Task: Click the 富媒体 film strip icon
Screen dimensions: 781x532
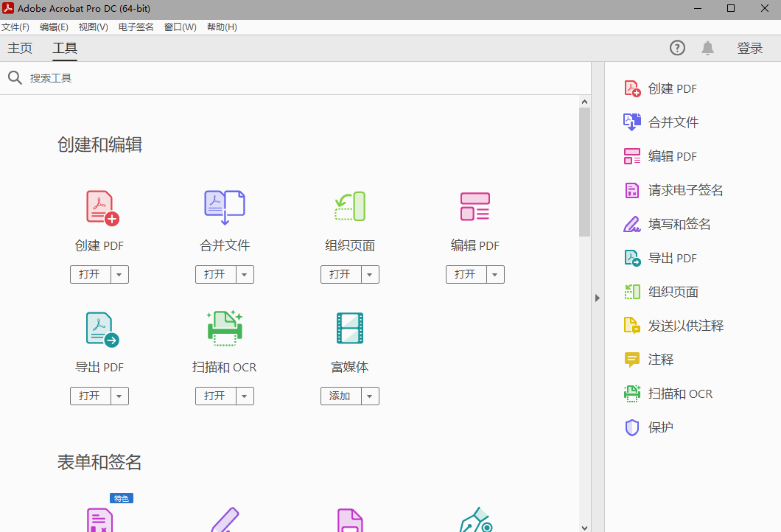Action: 350,329
